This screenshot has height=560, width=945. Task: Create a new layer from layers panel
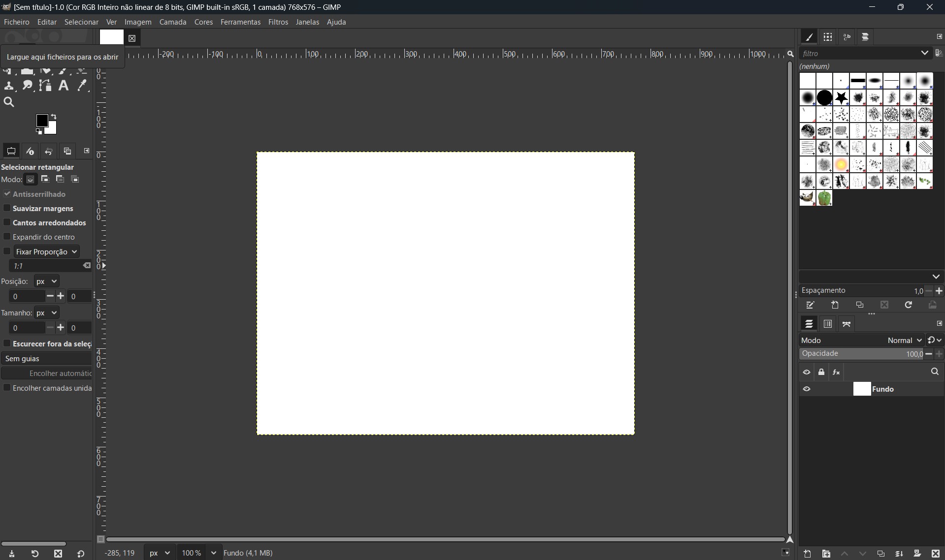(x=808, y=554)
